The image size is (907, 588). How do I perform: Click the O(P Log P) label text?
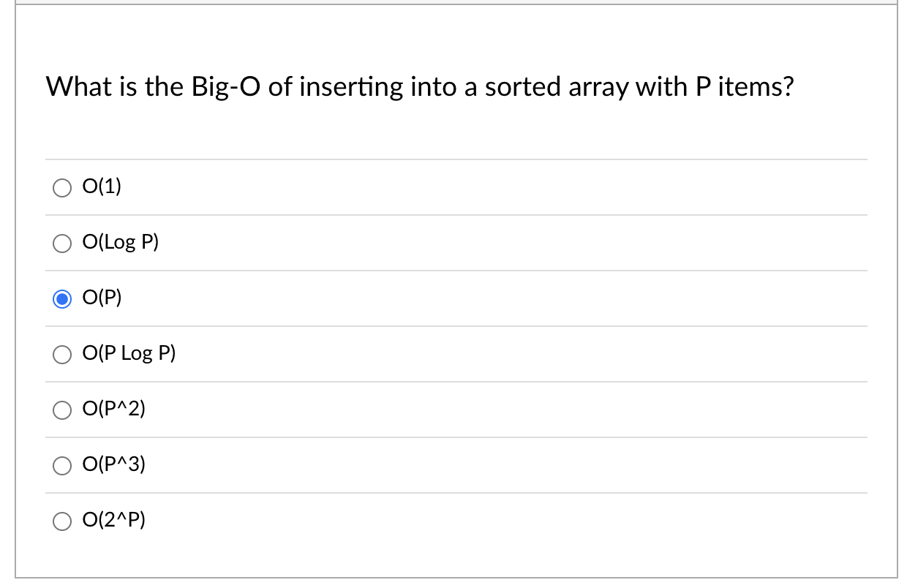(x=129, y=353)
